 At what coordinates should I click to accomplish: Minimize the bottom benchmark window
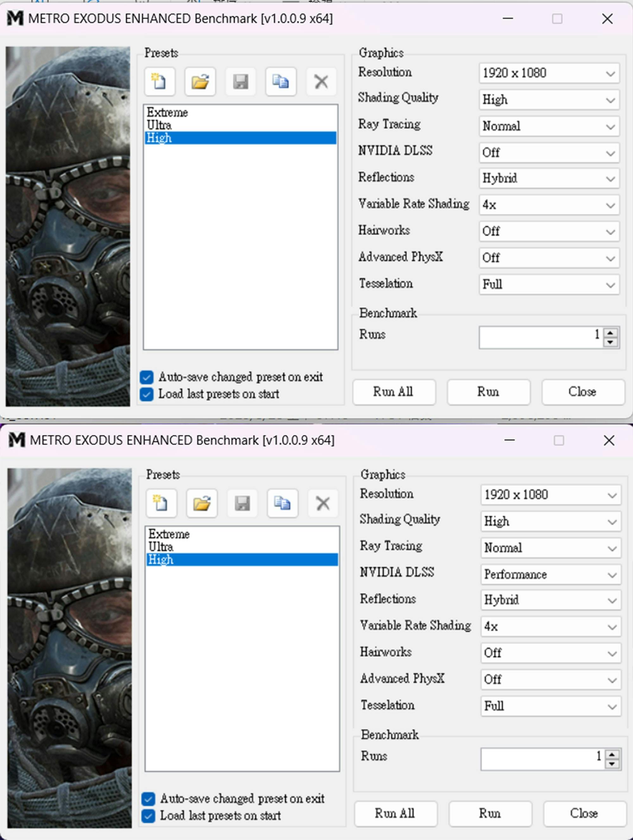[510, 440]
